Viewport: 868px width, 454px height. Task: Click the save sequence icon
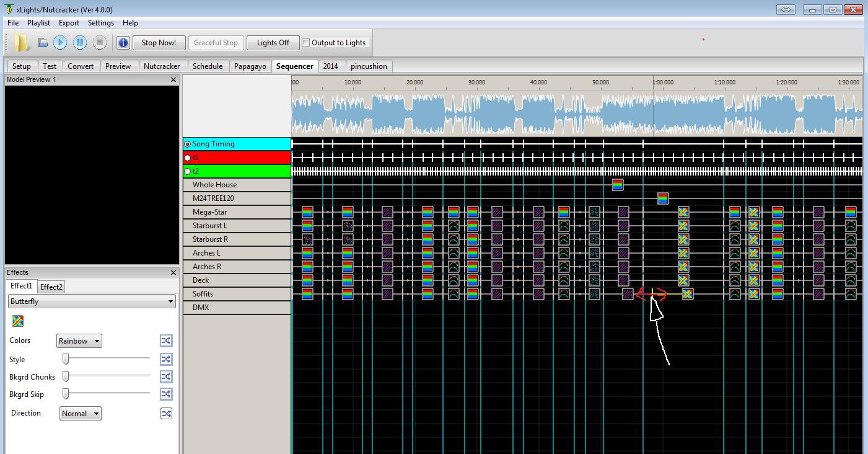pos(42,43)
